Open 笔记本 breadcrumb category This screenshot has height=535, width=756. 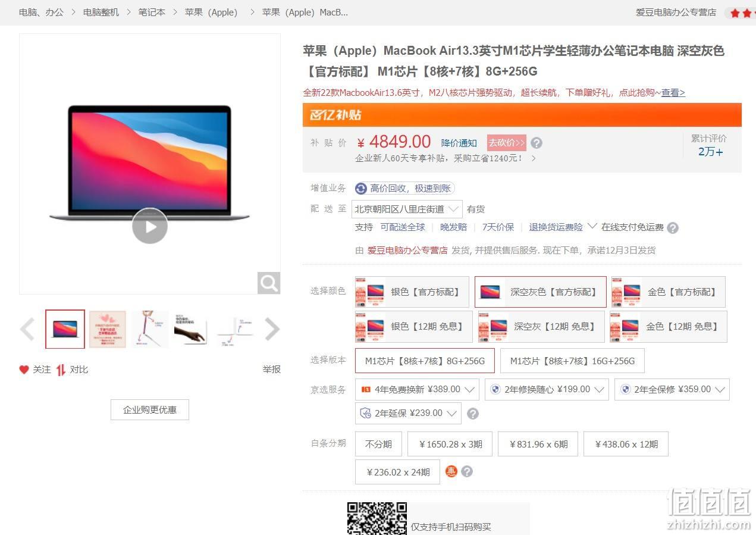[152, 12]
